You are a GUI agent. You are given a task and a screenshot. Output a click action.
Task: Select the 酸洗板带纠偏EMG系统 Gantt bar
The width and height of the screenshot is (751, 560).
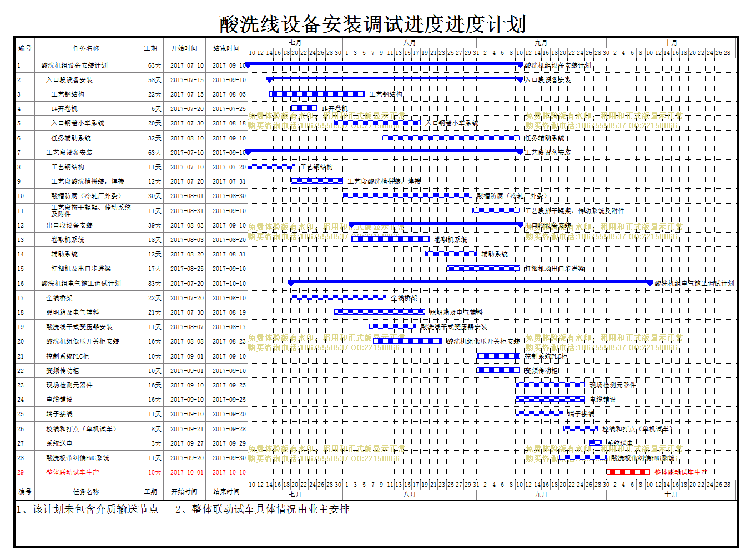pyautogui.click(x=583, y=457)
